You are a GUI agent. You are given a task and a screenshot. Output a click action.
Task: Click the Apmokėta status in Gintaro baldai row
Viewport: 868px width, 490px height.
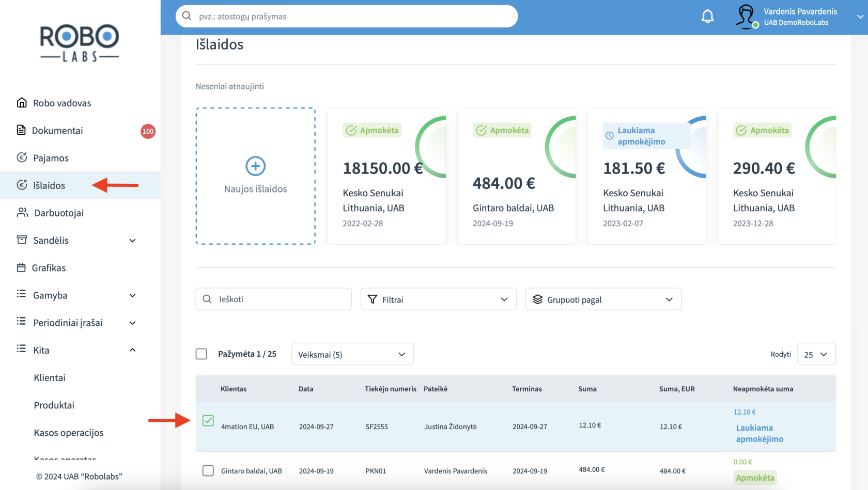click(x=755, y=478)
